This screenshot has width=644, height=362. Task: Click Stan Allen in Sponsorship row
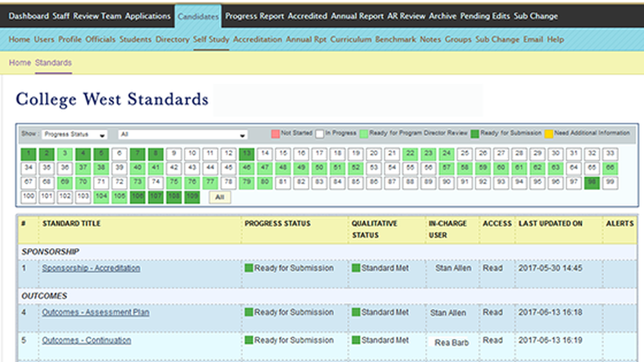coord(453,269)
